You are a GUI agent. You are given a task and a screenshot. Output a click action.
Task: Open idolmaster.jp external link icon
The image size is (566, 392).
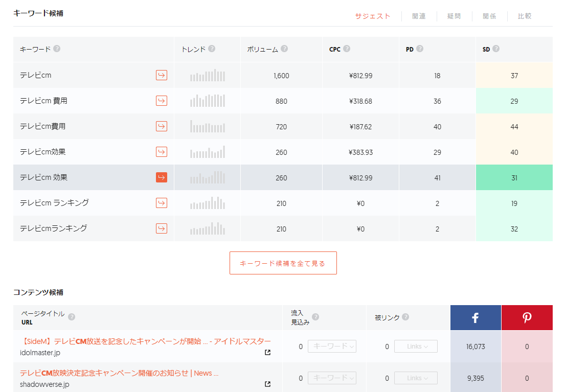(x=267, y=352)
